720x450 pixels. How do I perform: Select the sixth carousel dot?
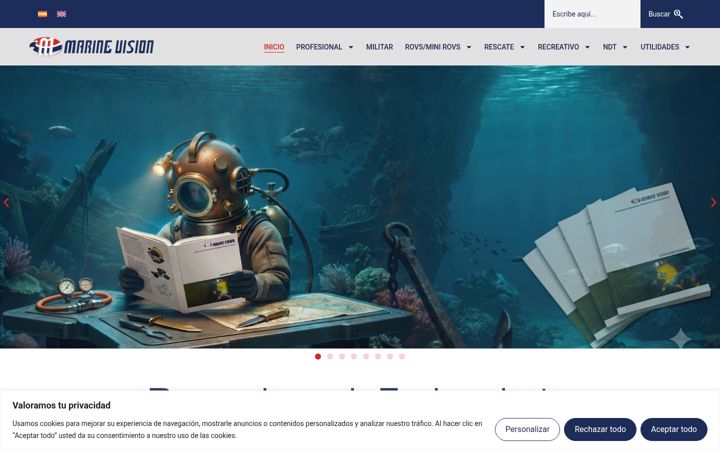coord(378,356)
